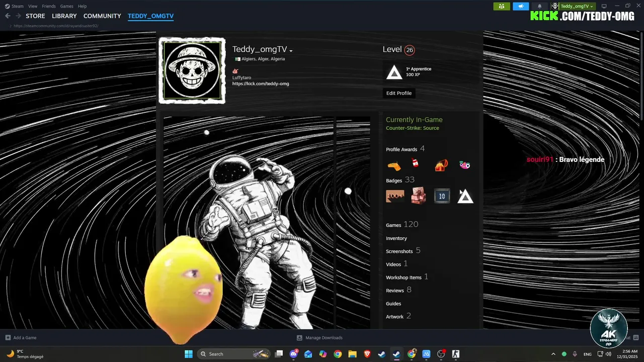Viewport: 644px width, 362px height.
Task: Click the Edit Profile button
Action: tap(399, 93)
